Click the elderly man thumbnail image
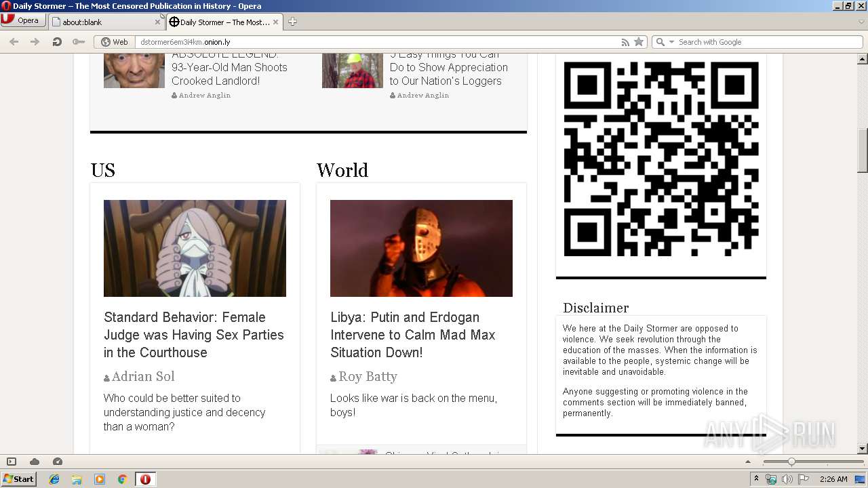868x488 pixels. (134, 70)
